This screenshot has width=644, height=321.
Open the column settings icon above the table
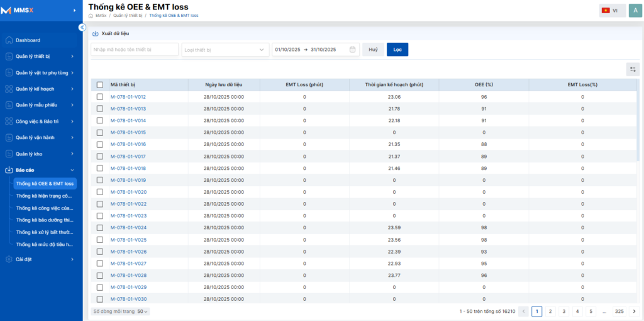(x=633, y=69)
